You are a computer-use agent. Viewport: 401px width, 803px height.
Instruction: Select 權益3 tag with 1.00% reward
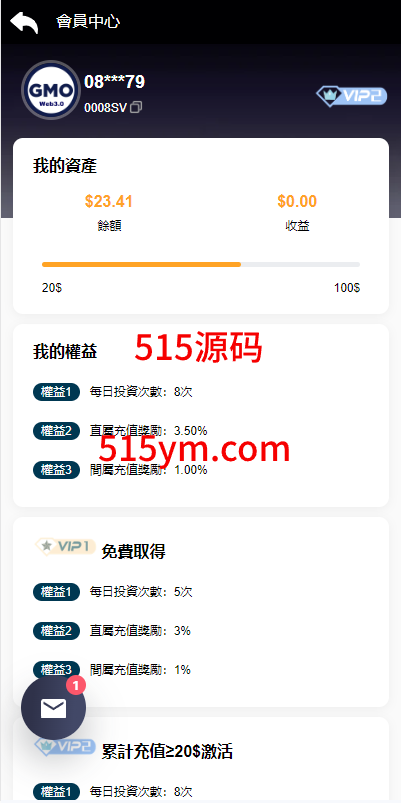(56, 470)
